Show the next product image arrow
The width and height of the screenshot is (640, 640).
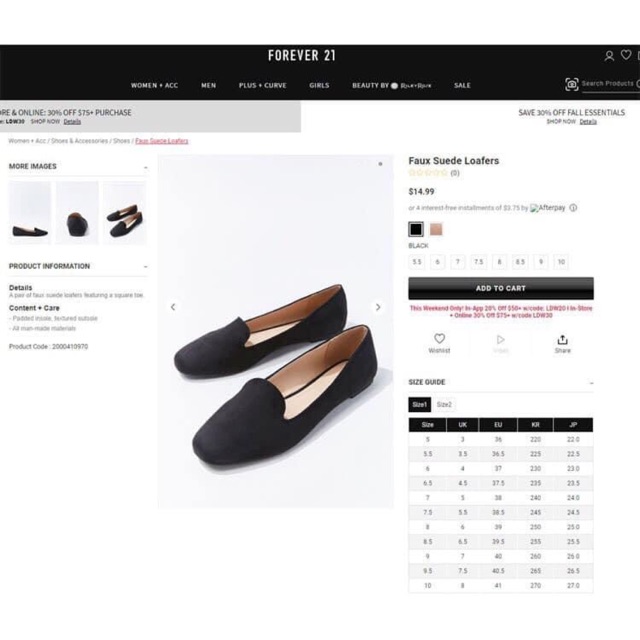[x=378, y=307]
